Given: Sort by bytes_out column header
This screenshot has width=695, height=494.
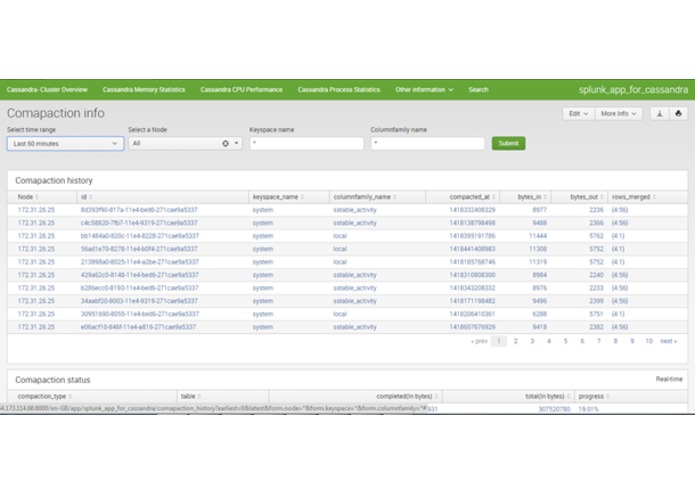Looking at the screenshot, I should coord(587,197).
